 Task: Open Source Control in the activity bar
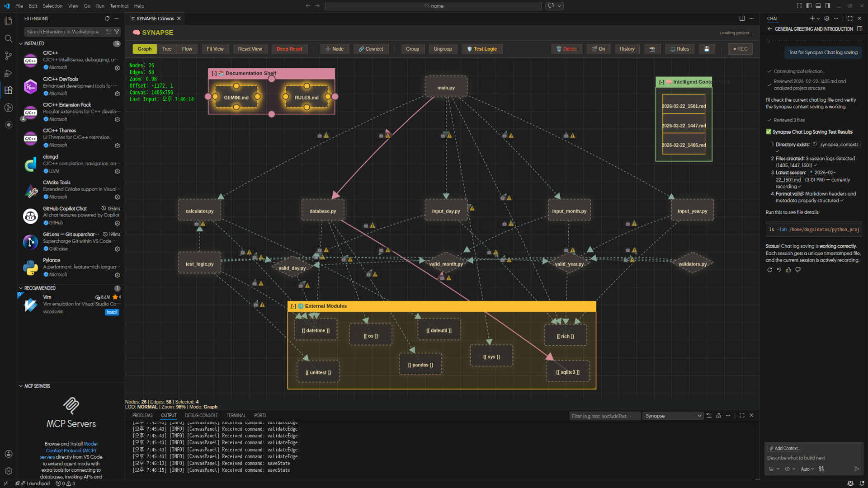tap(8, 56)
